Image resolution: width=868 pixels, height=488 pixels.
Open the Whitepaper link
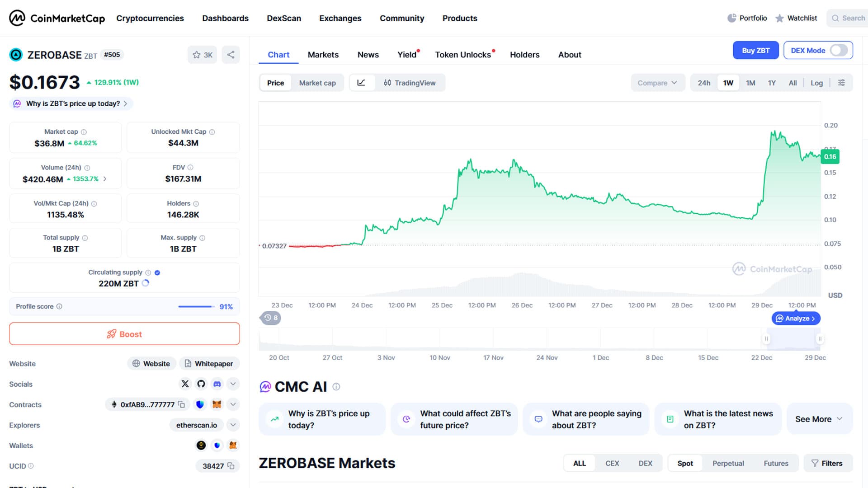pyautogui.click(x=209, y=363)
